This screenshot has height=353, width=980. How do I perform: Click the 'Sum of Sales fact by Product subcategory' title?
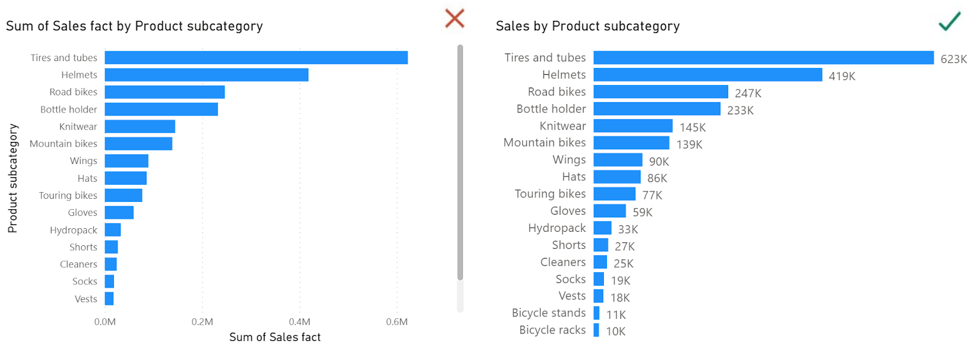click(134, 26)
